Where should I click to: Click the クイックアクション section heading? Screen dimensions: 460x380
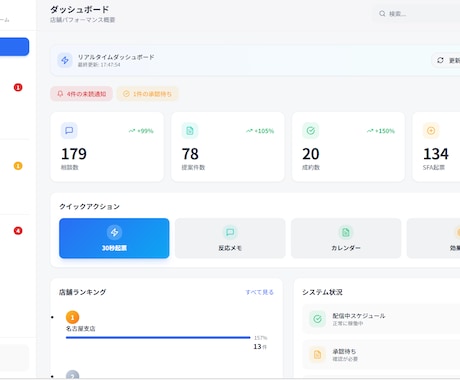point(89,207)
